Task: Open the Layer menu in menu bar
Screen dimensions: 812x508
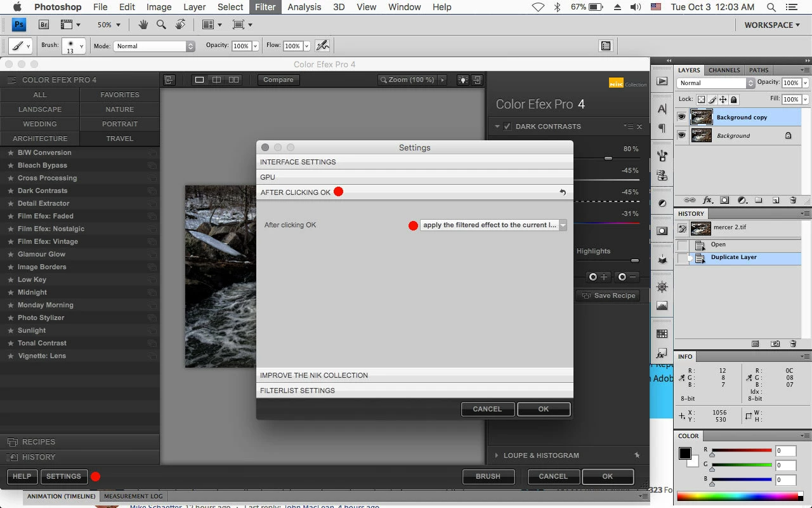Action: pos(194,7)
